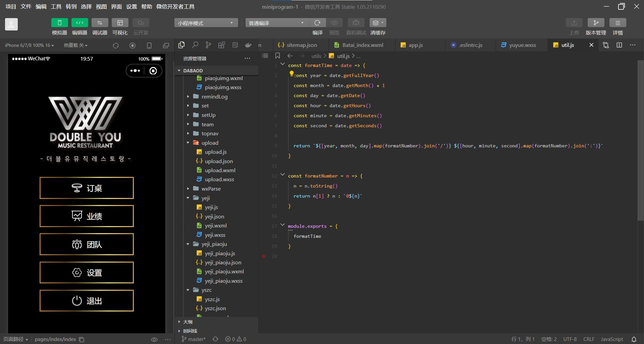Screen dimensions: 644x344
Task: Toggle the visualization panel button
Action: 120,23
